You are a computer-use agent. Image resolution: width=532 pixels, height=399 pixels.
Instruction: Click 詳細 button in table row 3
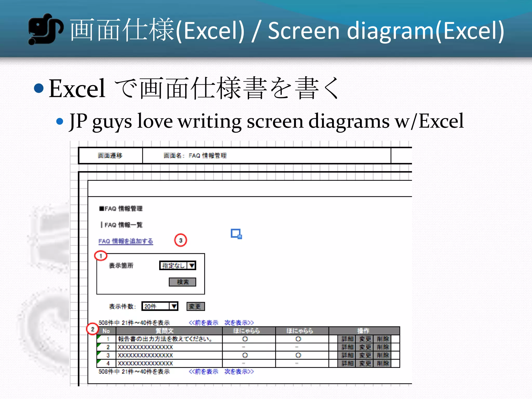(347, 355)
